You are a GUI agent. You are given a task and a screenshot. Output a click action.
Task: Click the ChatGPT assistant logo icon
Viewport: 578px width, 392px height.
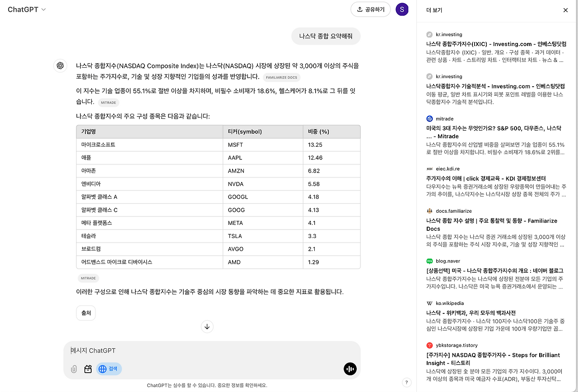point(60,66)
